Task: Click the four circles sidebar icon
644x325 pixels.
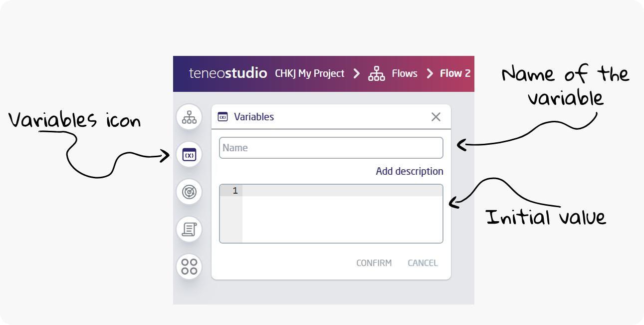Action: (x=189, y=267)
